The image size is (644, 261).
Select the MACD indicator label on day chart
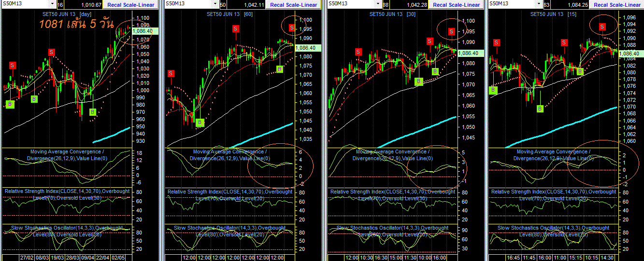click(67, 155)
